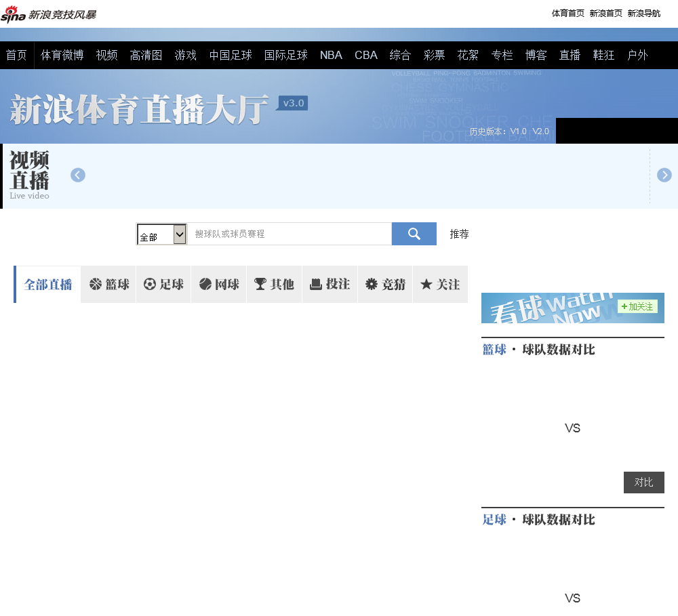This screenshot has width=678, height=616.
Task: Click 足球 in the 球队数据对比 heading
Action: click(494, 520)
